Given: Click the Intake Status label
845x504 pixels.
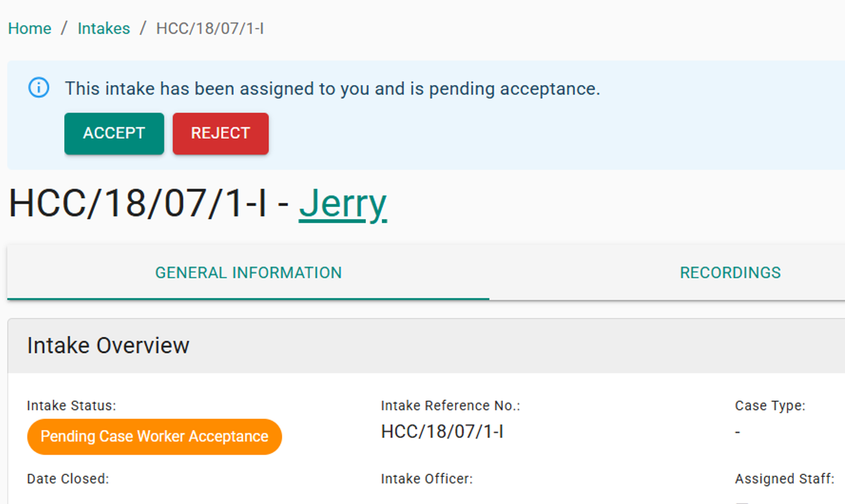Looking at the screenshot, I should pos(71,406).
